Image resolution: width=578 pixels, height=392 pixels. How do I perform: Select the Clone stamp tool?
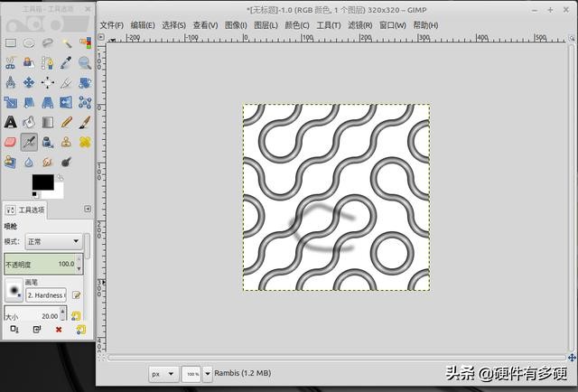[66, 142]
